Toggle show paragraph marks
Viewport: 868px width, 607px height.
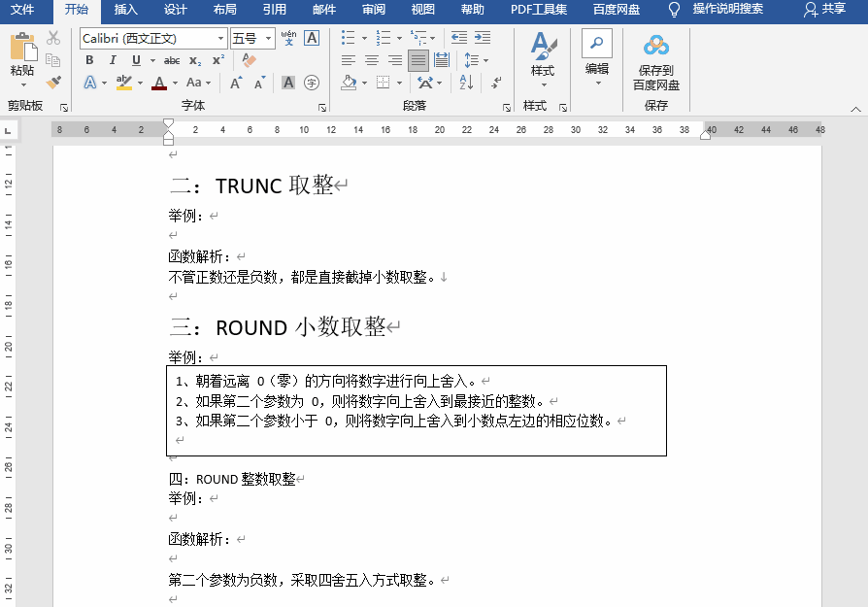(496, 83)
